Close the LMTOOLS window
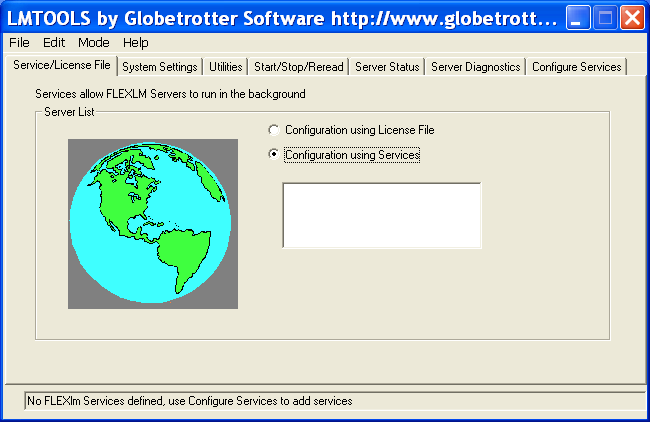Screen dimensions: 650x422 632,18
